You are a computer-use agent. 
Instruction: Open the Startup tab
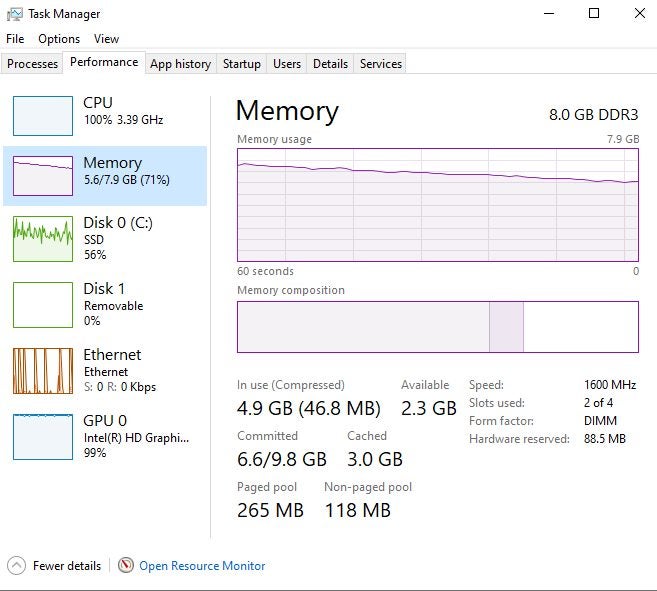[x=242, y=64]
